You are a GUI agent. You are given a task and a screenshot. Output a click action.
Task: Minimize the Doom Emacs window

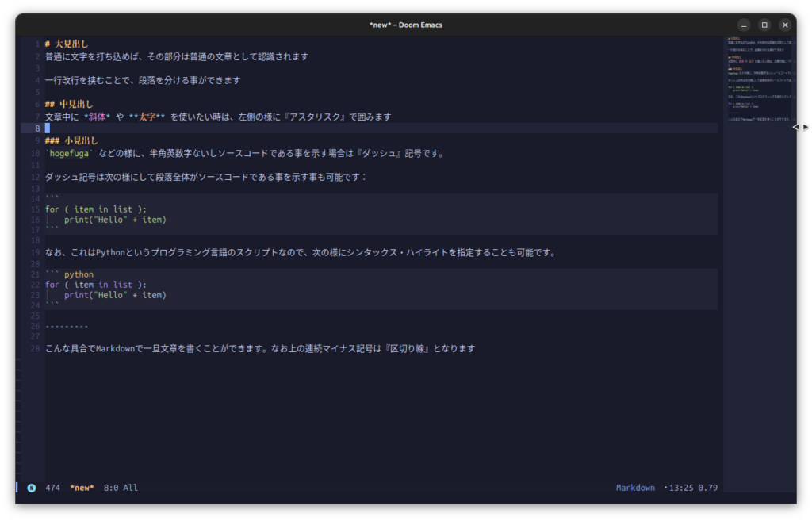[744, 25]
